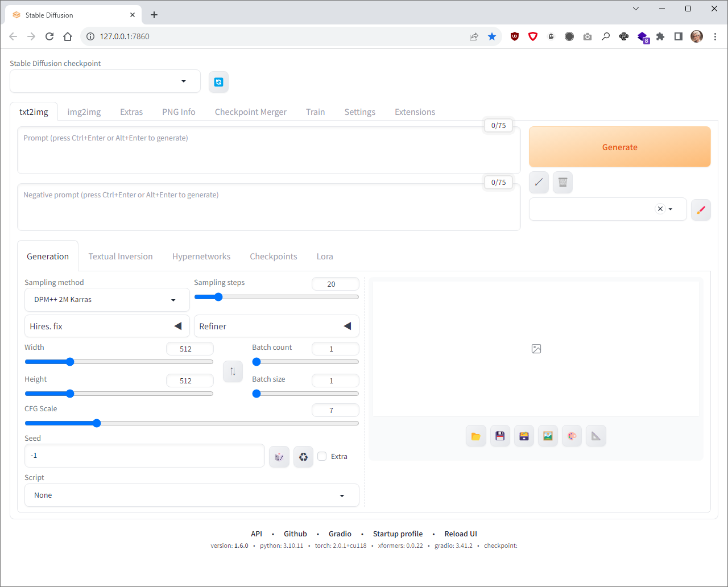Bookmark this page with the star icon
Image resolution: width=728 pixels, height=587 pixels.
click(x=492, y=36)
